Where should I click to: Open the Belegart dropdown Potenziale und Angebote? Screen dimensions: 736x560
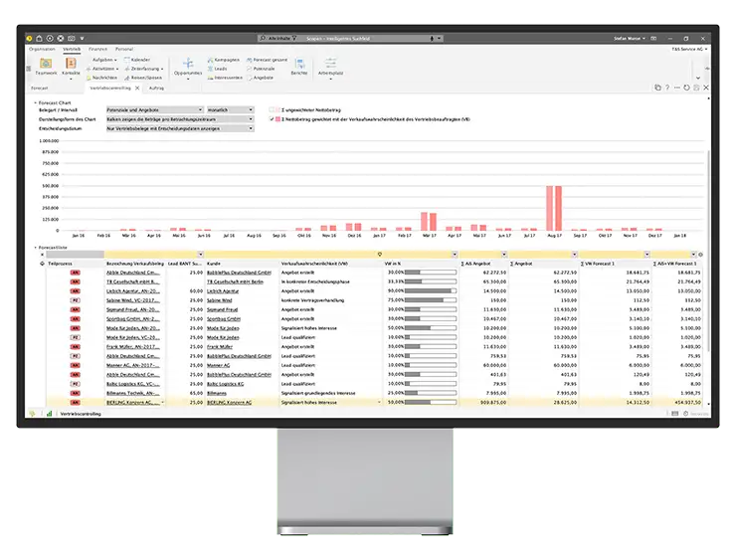(x=152, y=109)
